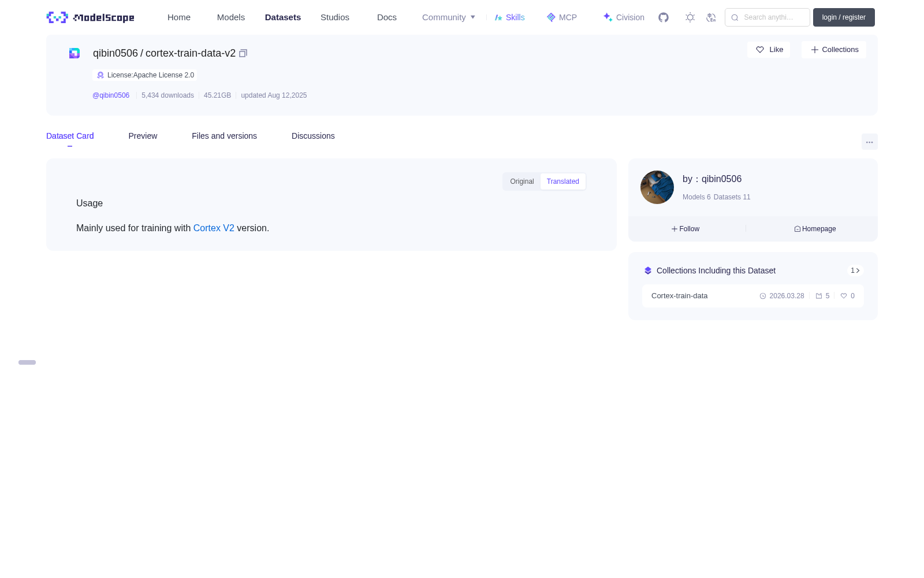
Task: Toggle the light/dark theme sun icon
Action: click(x=690, y=17)
